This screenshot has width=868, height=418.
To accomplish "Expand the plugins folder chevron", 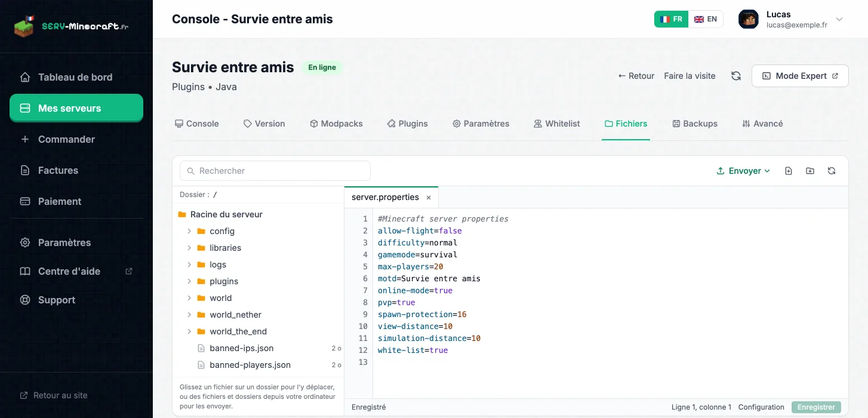I will 189,281.
